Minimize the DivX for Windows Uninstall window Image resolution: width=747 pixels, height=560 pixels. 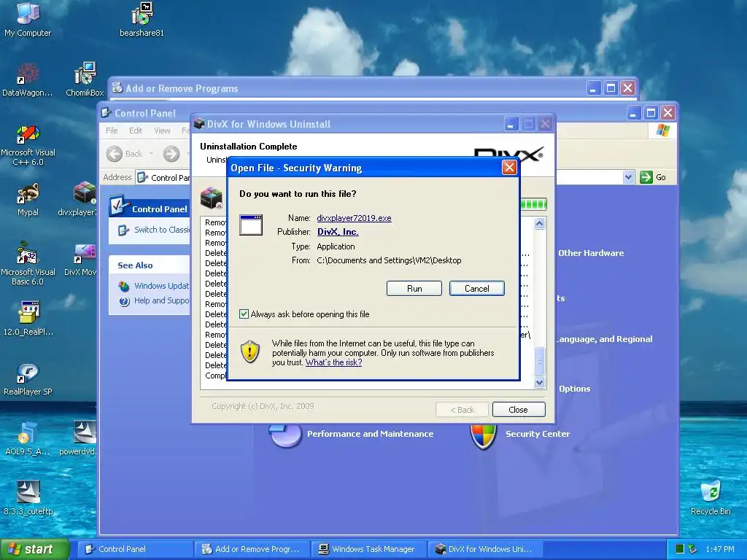coord(511,124)
